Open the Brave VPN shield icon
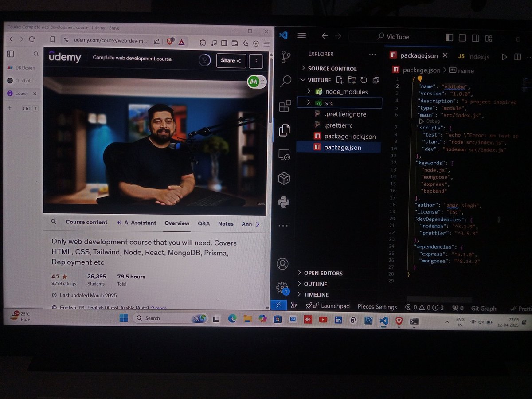This screenshot has width=532, height=399. click(x=256, y=43)
